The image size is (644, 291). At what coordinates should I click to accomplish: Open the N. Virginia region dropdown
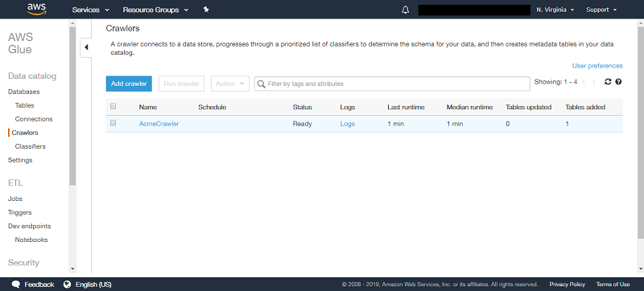[x=555, y=10]
